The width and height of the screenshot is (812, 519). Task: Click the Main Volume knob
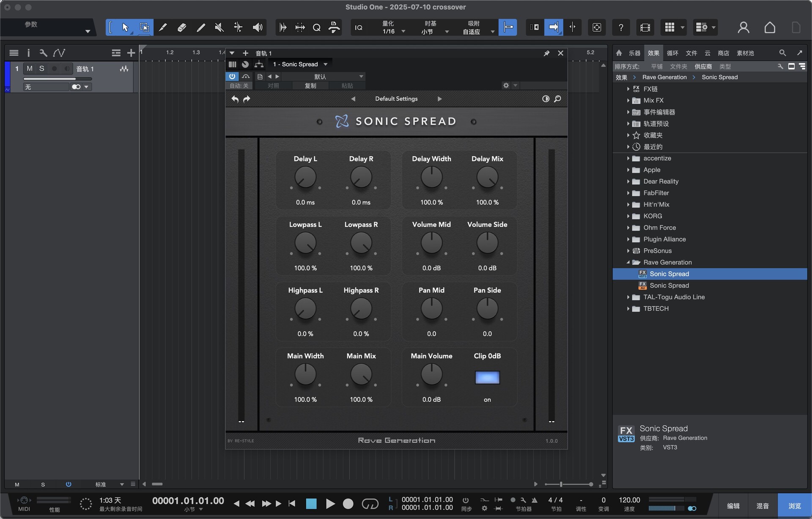click(x=431, y=374)
